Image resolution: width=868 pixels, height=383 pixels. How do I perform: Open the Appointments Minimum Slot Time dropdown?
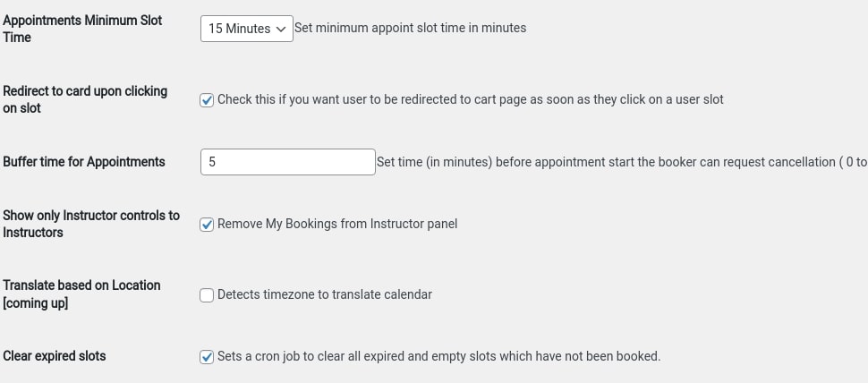246,29
